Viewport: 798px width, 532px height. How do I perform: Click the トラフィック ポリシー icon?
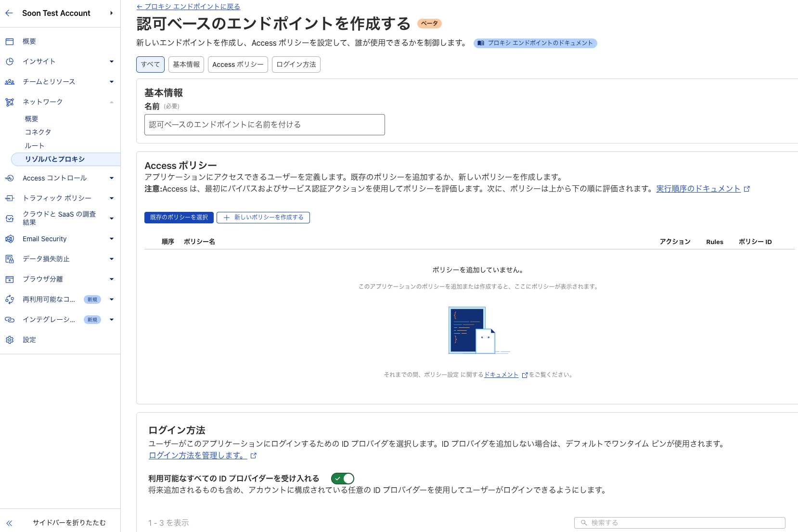click(10, 198)
